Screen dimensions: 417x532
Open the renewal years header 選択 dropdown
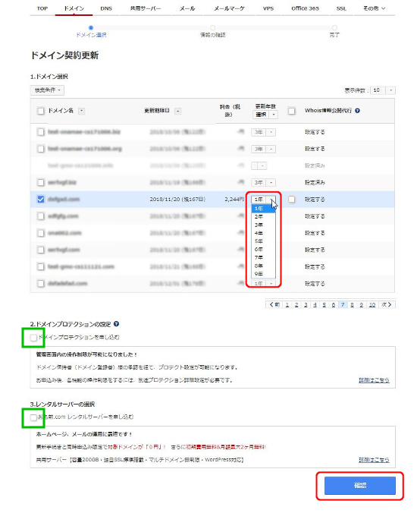pyautogui.click(x=265, y=115)
